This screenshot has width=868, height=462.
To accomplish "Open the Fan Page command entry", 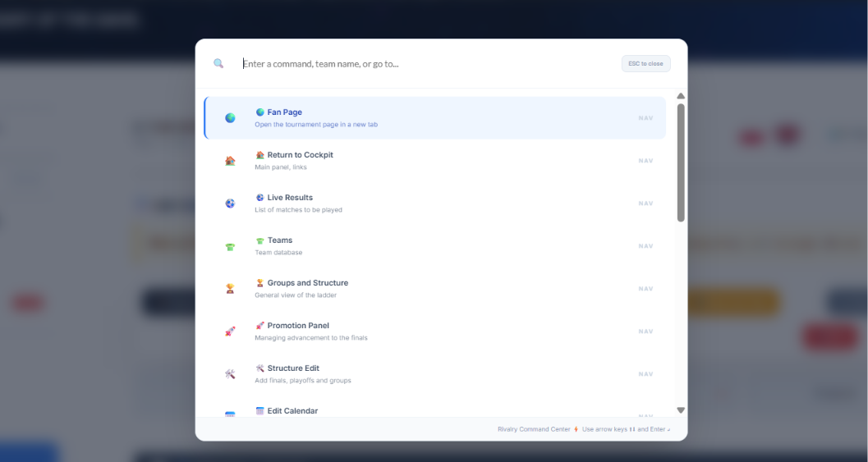I will (x=435, y=118).
